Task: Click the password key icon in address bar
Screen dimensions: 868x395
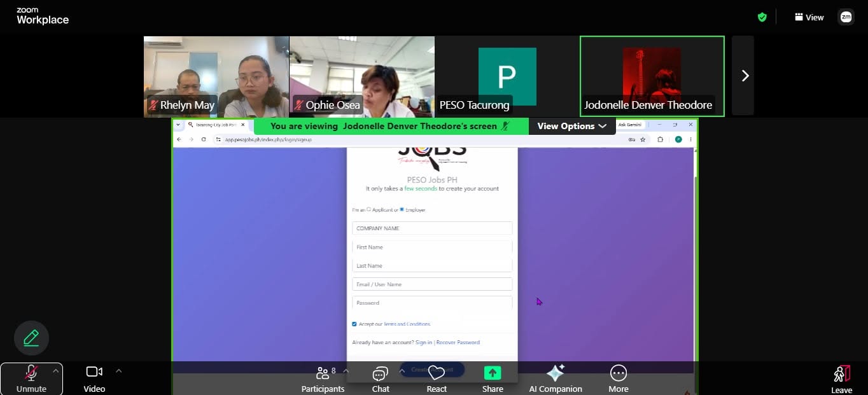Action: pyautogui.click(x=631, y=139)
